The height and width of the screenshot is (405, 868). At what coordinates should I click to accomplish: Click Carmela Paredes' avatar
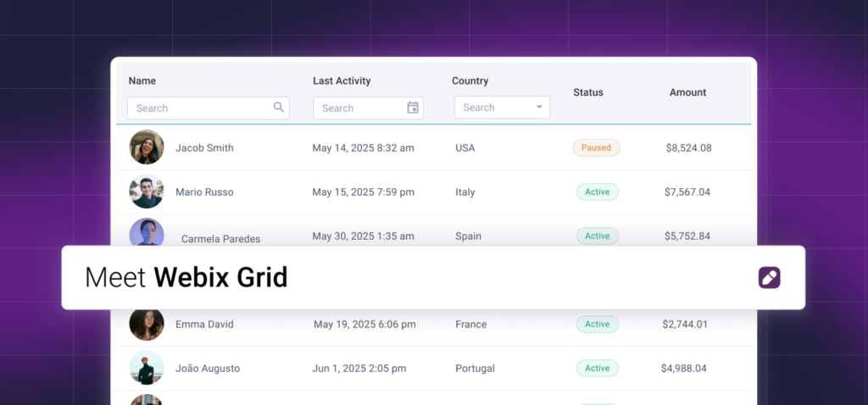147,233
